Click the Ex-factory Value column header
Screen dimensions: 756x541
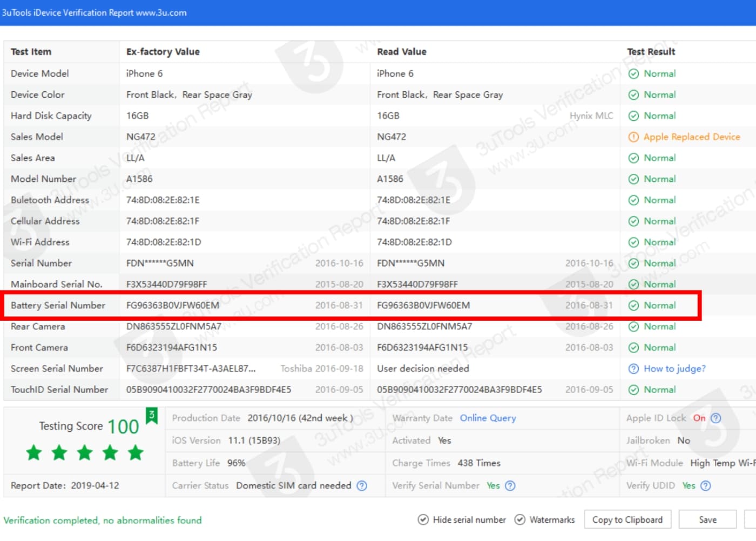(163, 52)
